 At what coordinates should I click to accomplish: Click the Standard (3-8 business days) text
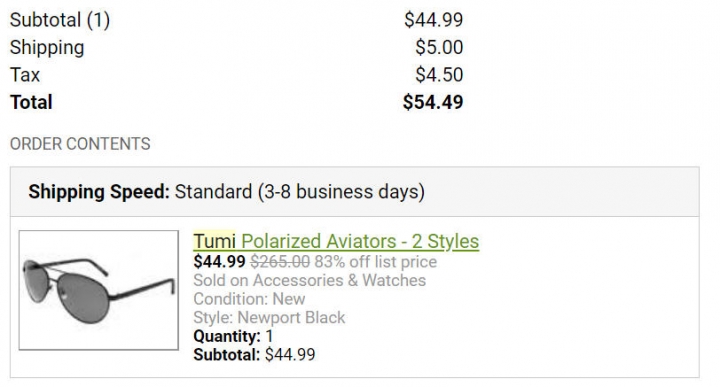tap(300, 192)
